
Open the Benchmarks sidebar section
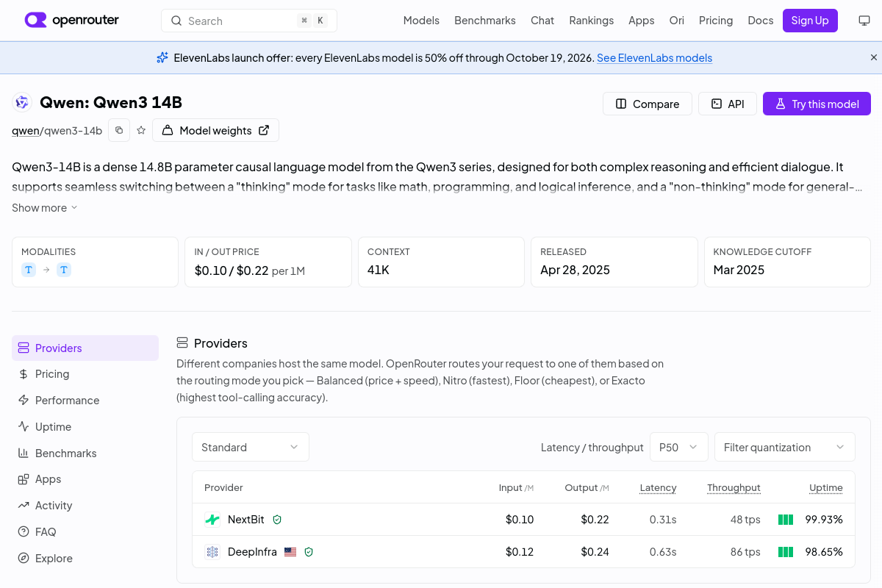pyautogui.click(x=85, y=453)
